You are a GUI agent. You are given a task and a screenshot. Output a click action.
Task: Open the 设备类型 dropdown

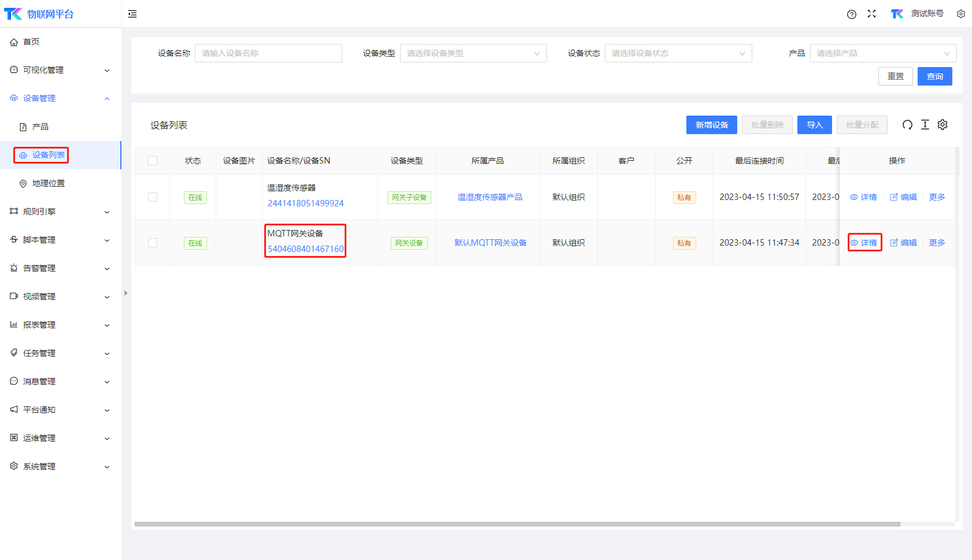[473, 53]
